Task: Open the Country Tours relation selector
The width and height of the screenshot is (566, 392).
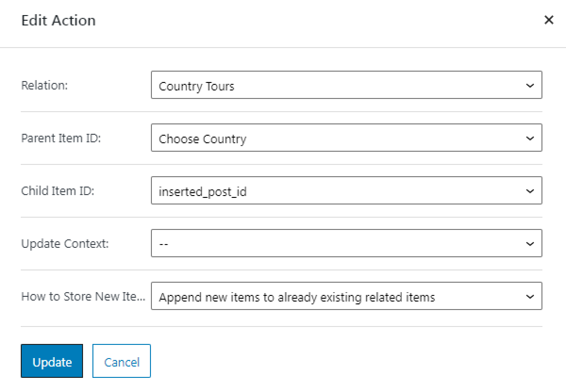Action: (x=330, y=85)
